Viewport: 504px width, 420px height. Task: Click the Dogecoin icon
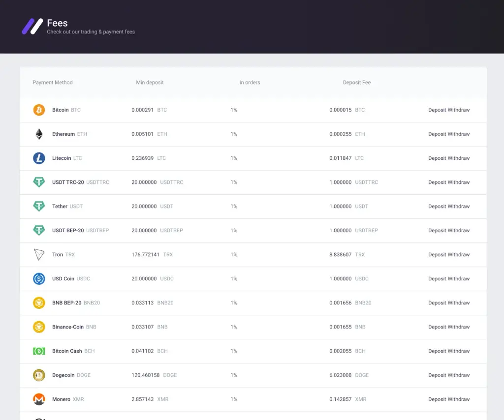[39, 375]
